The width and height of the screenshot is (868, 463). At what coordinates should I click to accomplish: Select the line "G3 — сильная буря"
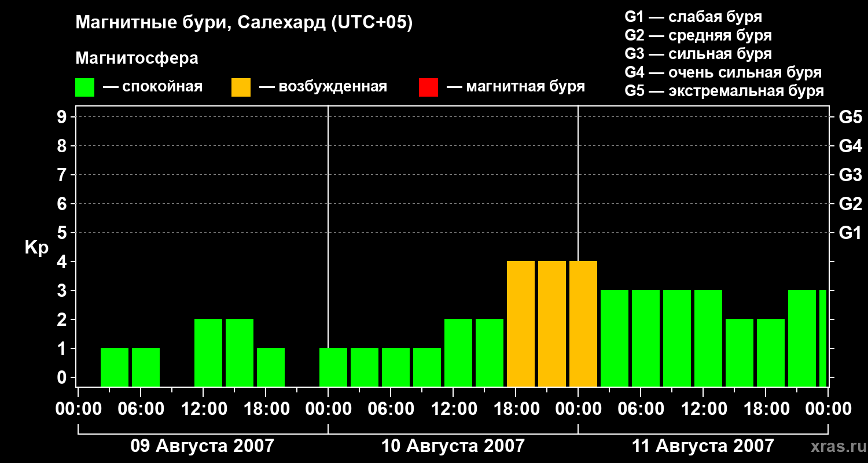pyautogui.click(x=698, y=54)
